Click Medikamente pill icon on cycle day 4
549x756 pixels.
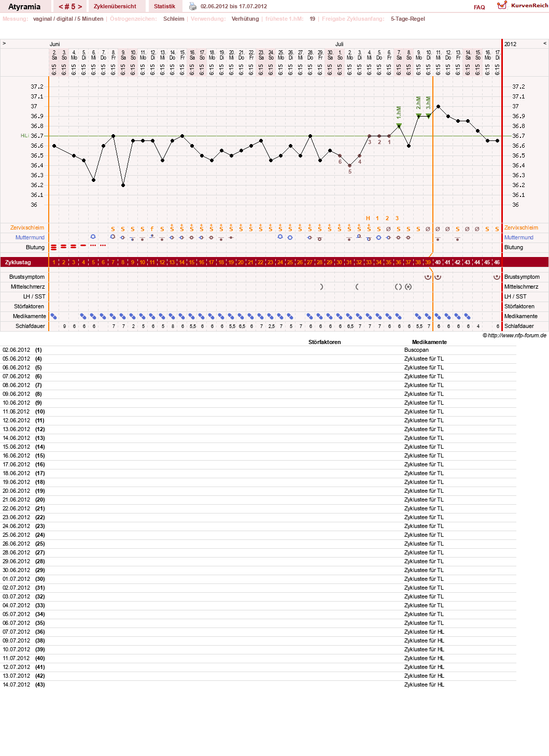point(83,316)
